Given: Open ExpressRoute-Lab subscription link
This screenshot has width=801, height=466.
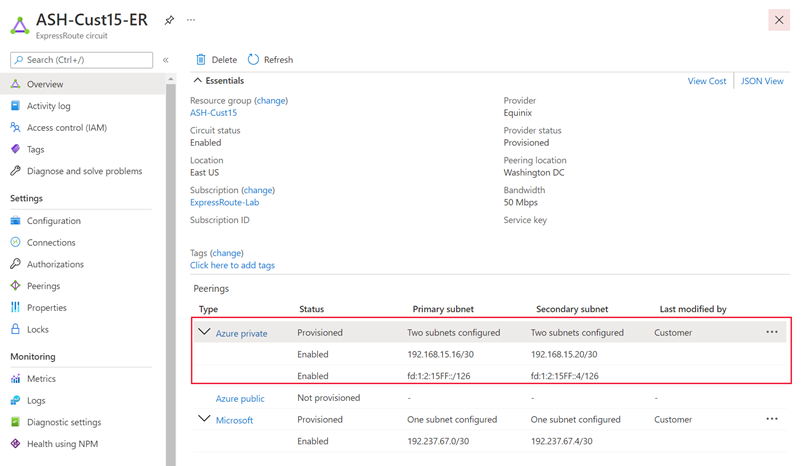Looking at the screenshot, I should click(226, 202).
